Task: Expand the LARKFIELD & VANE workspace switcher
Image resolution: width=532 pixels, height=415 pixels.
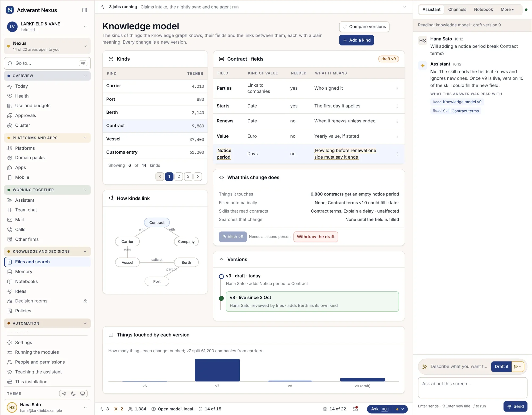Action: [47, 27]
